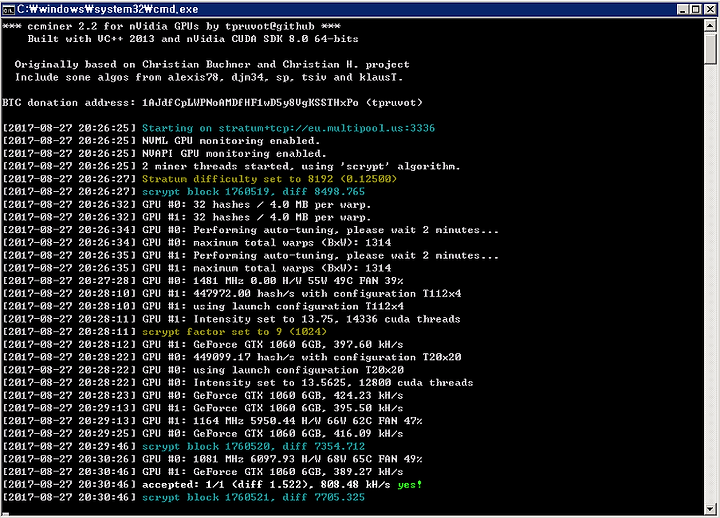Close the cmd.exe console window
720x518 pixels.
[x=710, y=10]
